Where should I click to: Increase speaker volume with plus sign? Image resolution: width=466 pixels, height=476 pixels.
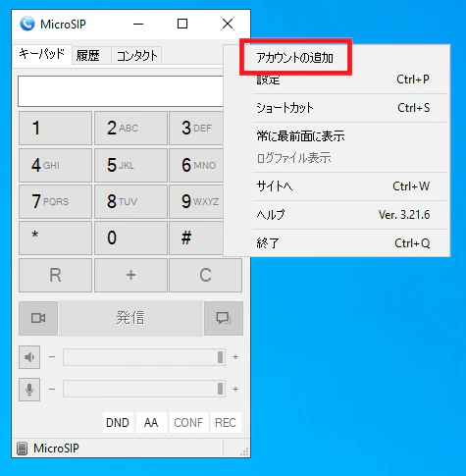point(235,357)
